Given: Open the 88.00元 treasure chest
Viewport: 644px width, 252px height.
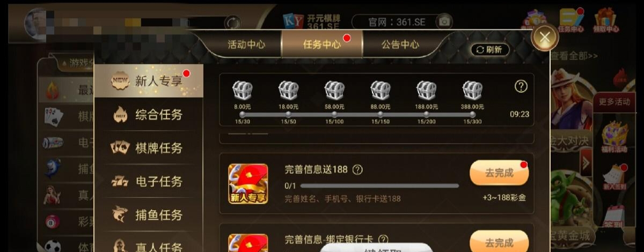Looking at the screenshot, I should pos(380,91).
